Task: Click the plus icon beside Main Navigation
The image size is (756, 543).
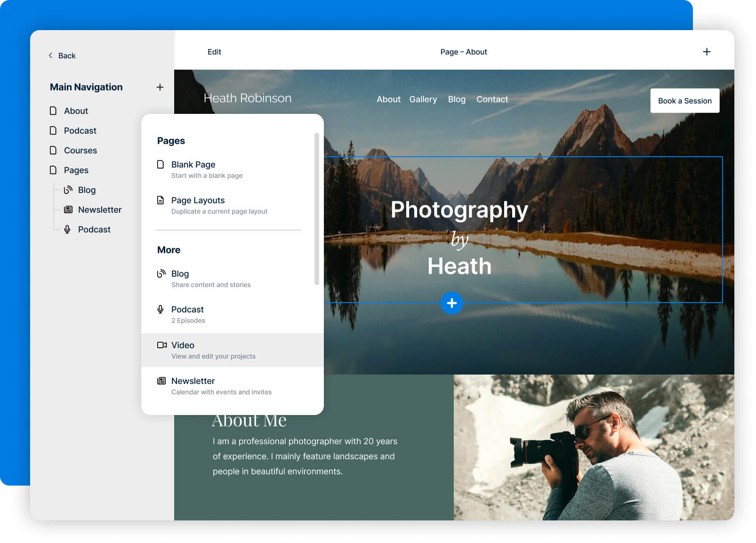Action: [160, 87]
